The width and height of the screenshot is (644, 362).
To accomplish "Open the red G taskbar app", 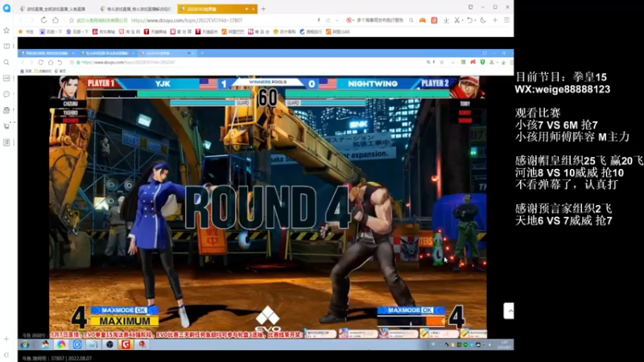I will click(126, 345).
